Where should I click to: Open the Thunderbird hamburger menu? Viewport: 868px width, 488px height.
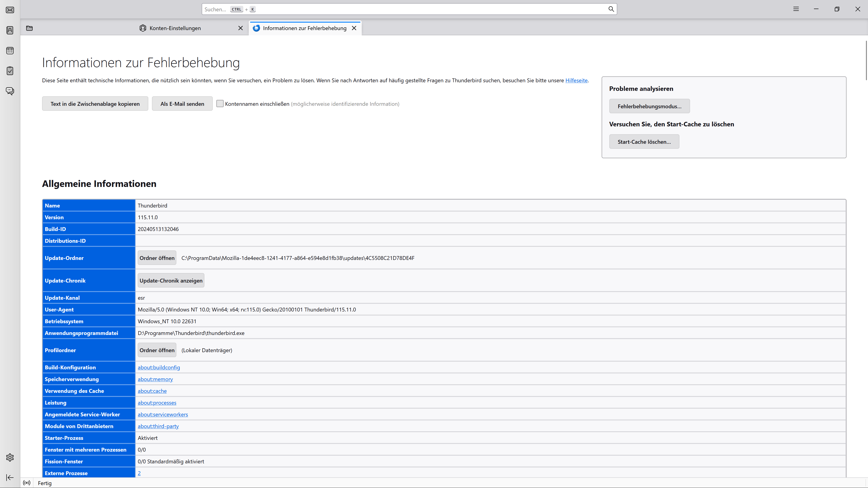point(796,9)
